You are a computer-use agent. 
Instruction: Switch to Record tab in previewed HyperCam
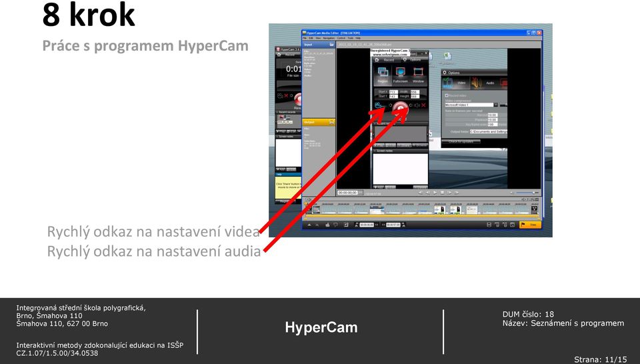[x=386, y=60]
